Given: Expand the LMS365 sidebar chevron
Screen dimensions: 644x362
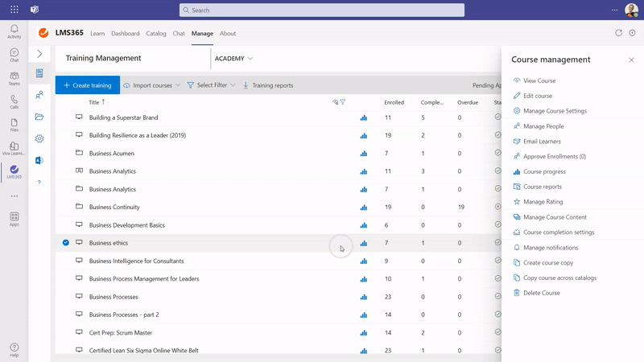Looking at the screenshot, I should (39, 54).
